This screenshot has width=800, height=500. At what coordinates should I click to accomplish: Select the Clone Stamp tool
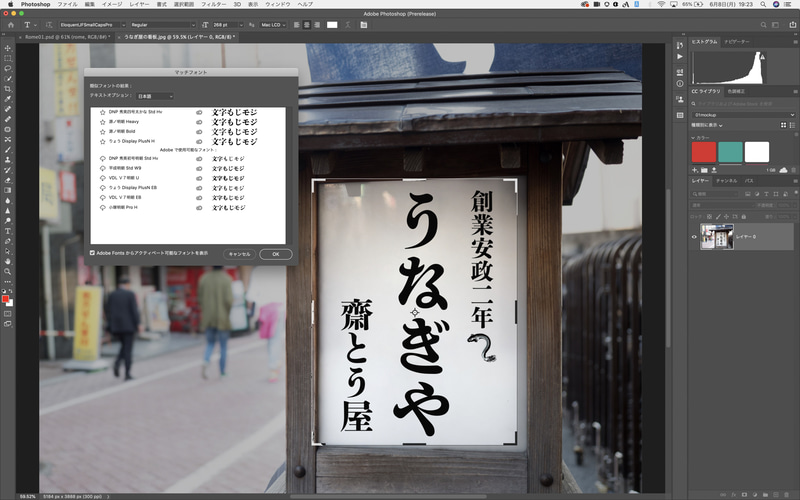[x=8, y=160]
